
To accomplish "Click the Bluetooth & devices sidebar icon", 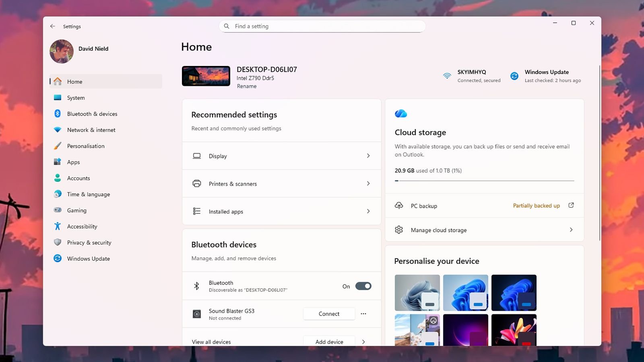I will tap(58, 113).
